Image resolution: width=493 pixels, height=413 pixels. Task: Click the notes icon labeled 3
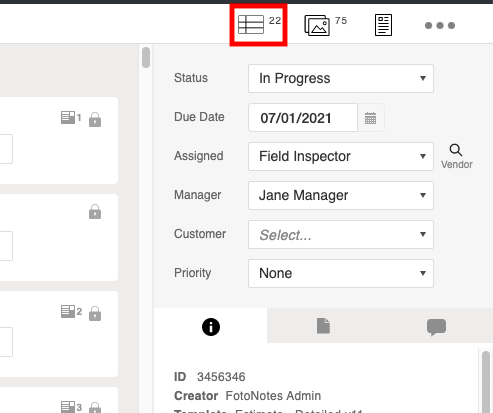71,407
